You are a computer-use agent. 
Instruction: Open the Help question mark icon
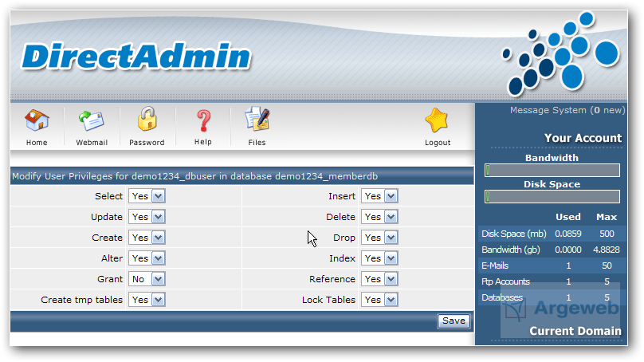point(203,121)
